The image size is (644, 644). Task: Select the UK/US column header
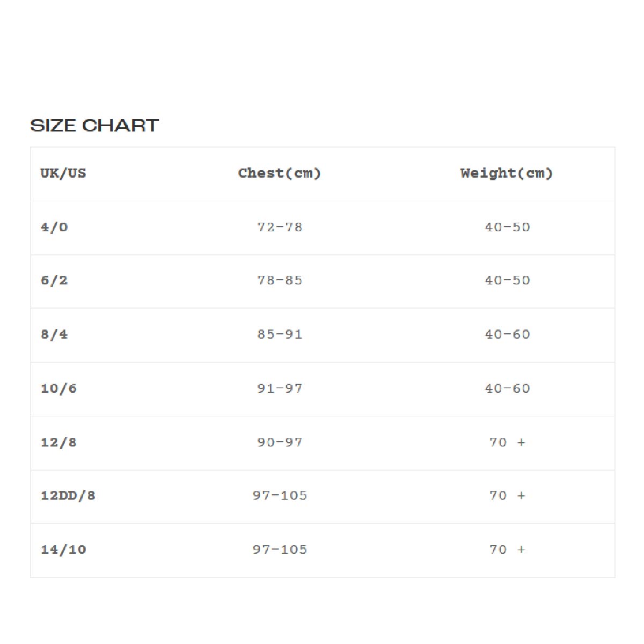tap(63, 173)
